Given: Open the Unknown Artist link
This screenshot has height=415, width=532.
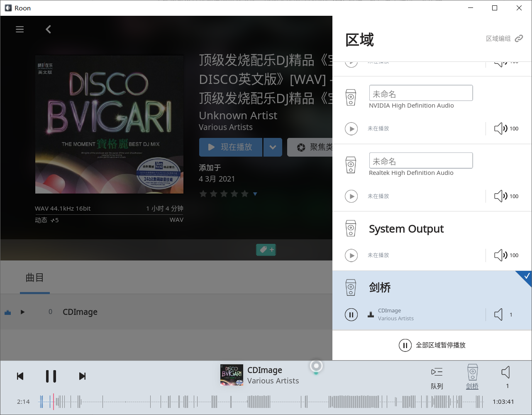Looking at the screenshot, I should click(238, 115).
